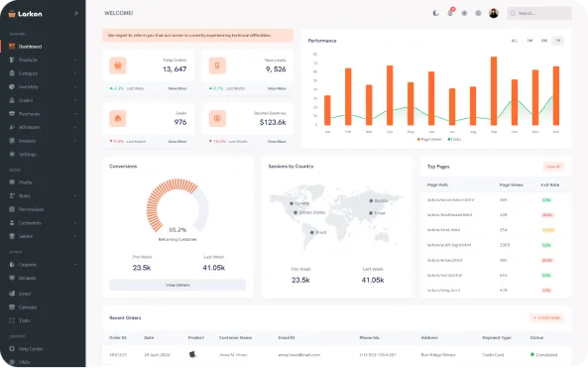
Task: Toggle the Page Views legend entry
Action: pos(429,139)
